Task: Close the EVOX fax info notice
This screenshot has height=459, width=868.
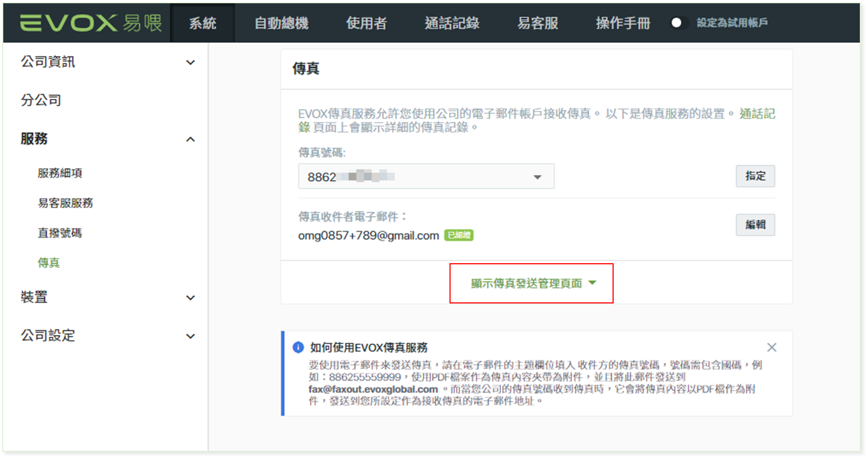Action: click(x=771, y=347)
